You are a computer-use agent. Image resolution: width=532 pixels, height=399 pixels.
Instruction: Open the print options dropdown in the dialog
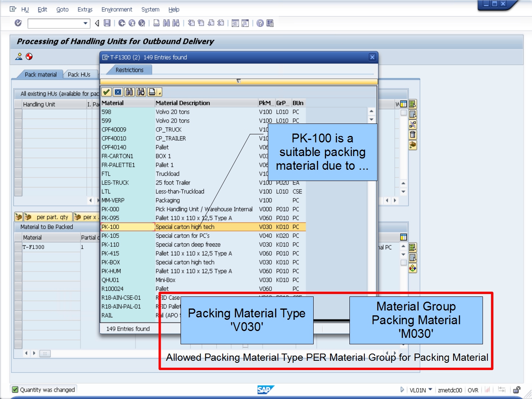pyautogui.click(x=159, y=93)
